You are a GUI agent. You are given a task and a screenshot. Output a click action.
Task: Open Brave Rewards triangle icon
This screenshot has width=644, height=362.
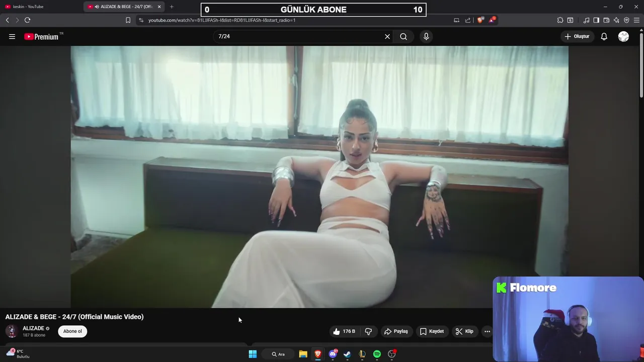click(492, 20)
